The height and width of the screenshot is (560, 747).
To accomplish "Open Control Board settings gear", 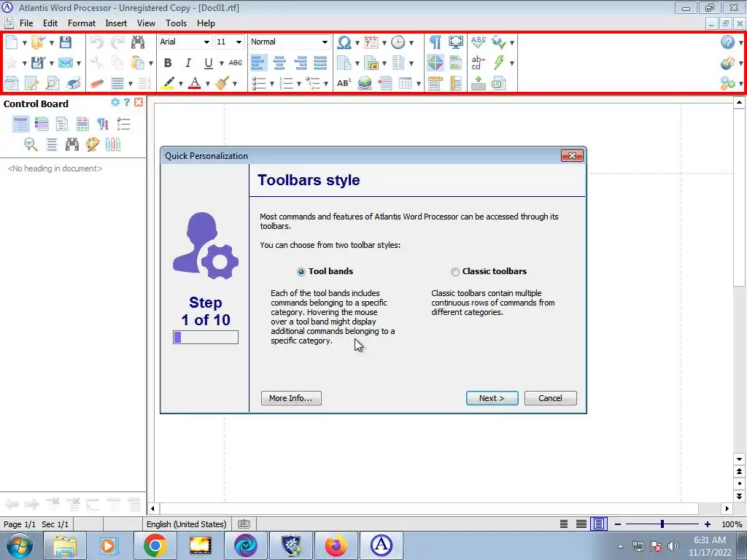I will [115, 102].
